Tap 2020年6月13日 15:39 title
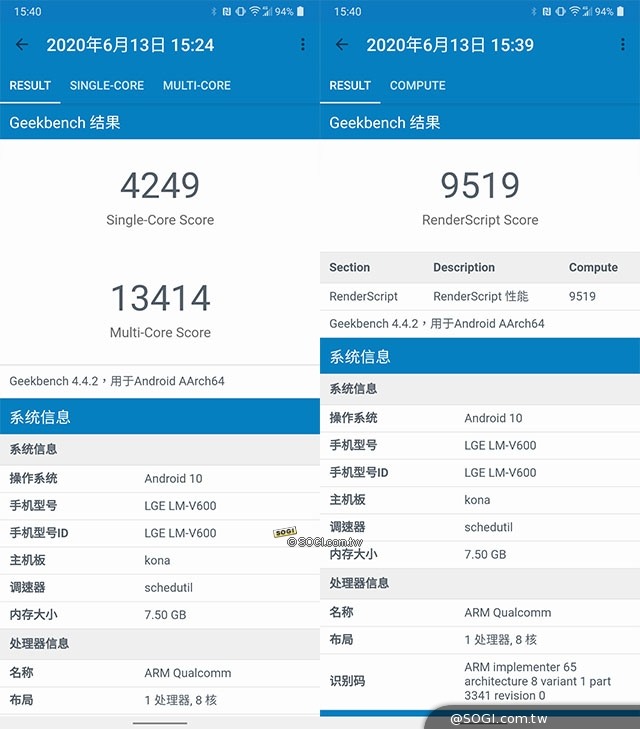This screenshot has width=640, height=729. pyautogui.click(x=450, y=45)
